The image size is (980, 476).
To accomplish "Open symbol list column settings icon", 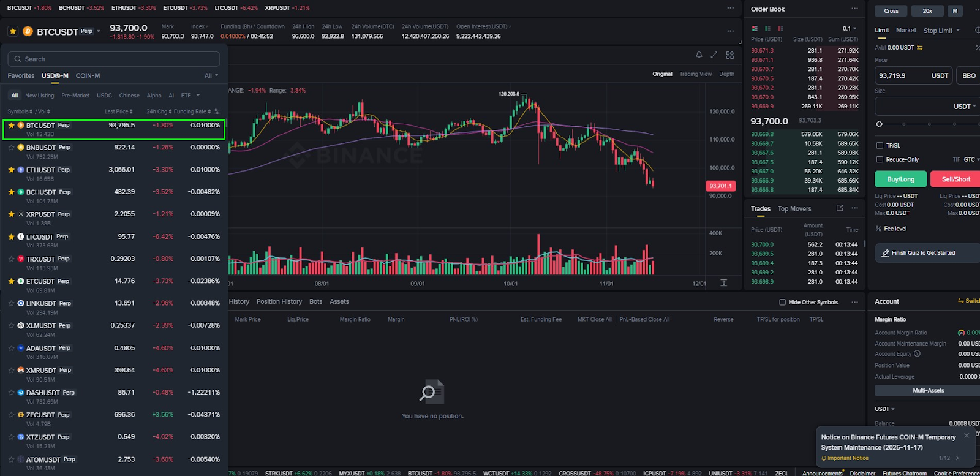I will point(217,111).
